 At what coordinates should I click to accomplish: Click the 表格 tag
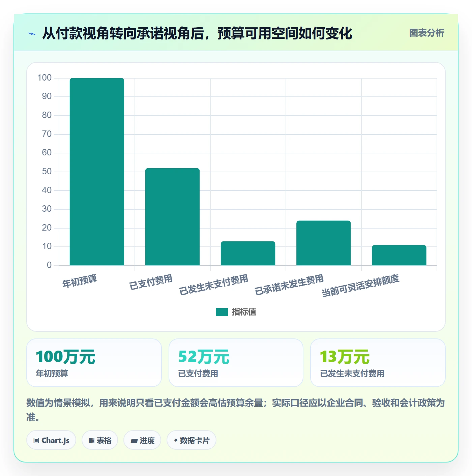[x=100, y=440]
